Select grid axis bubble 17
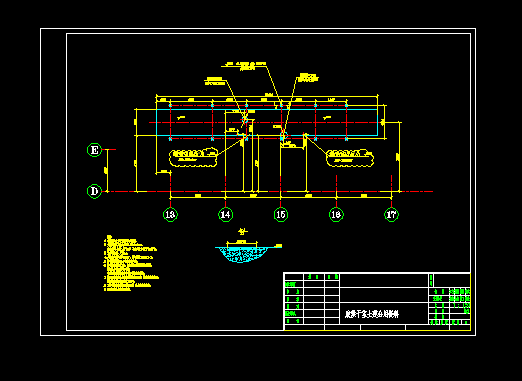This screenshot has height=381, width=522. click(x=391, y=214)
